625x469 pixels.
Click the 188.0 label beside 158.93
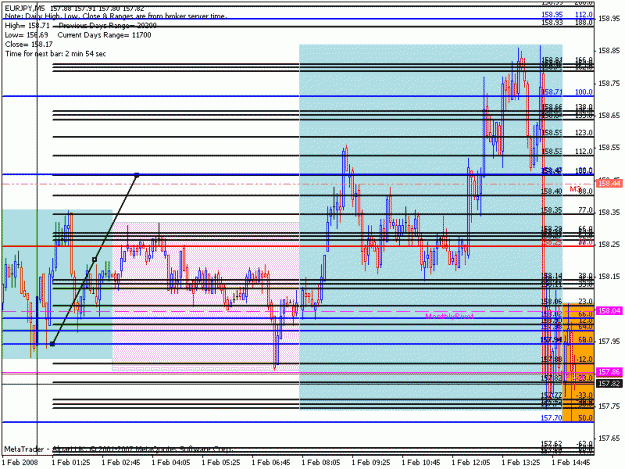tap(584, 23)
